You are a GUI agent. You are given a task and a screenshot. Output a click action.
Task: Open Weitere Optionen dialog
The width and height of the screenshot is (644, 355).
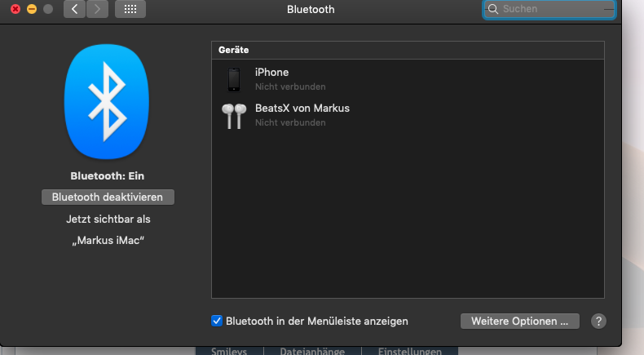pos(519,322)
